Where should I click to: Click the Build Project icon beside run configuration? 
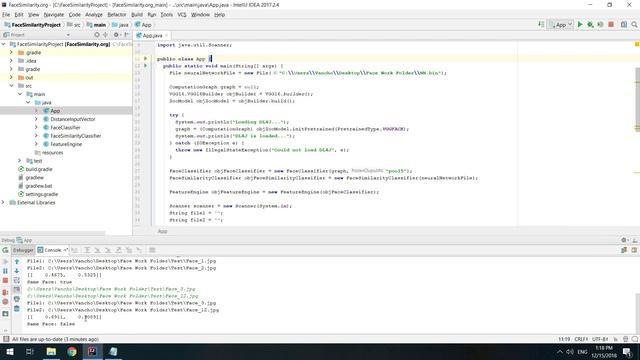541,24
